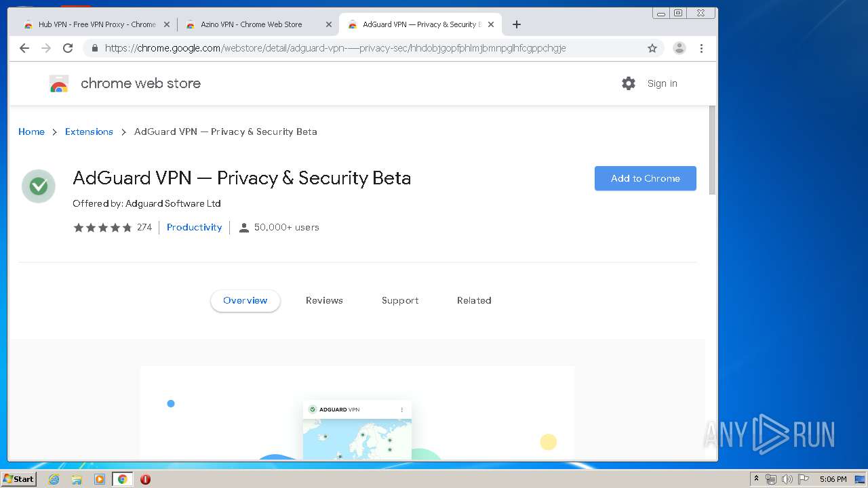
Task: Close the Hub VPN tab
Action: 167,24
